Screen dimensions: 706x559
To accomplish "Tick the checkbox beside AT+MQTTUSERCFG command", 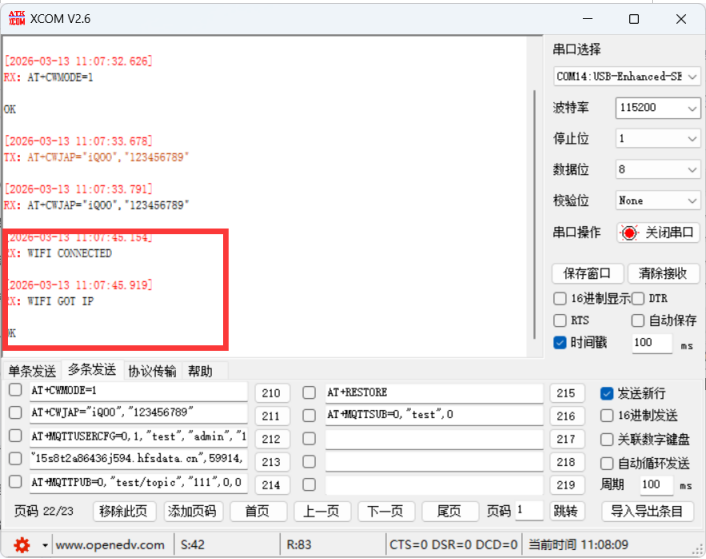I will coord(15,435).
